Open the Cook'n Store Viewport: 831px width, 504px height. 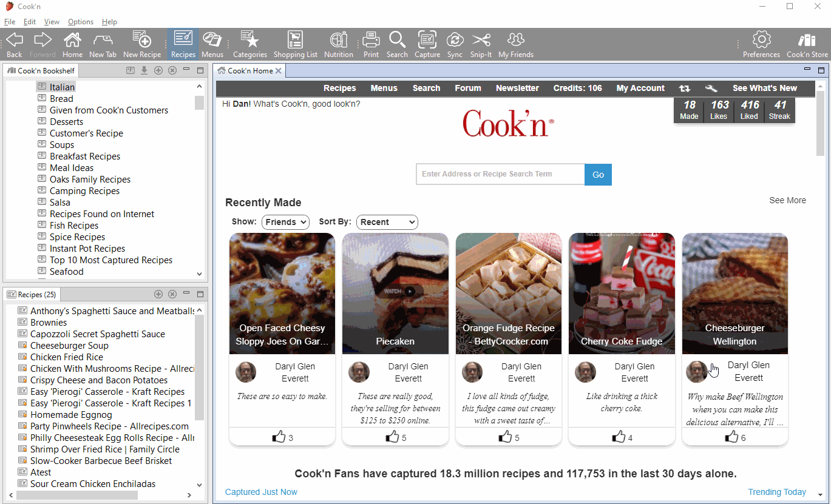[807, 45]
